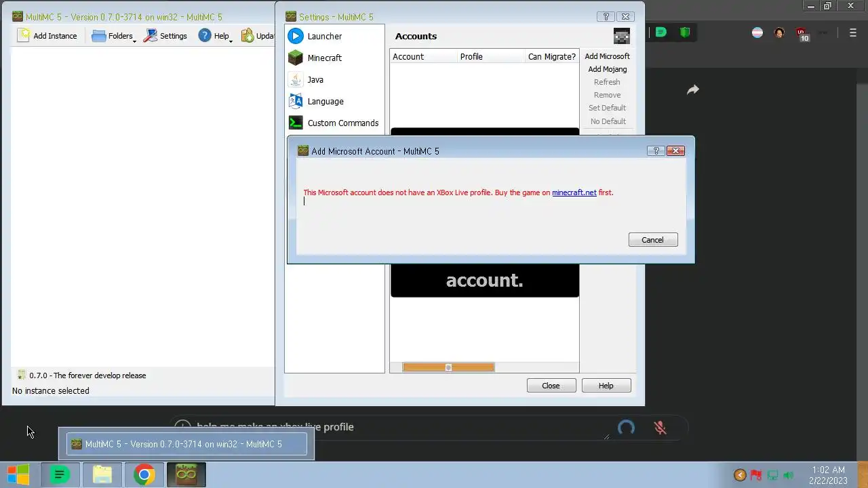Image resolution: width=868 pixels, height=488 pixels.
Task: Click Add Instance in MultiMC toolbar
Action: 47,36
